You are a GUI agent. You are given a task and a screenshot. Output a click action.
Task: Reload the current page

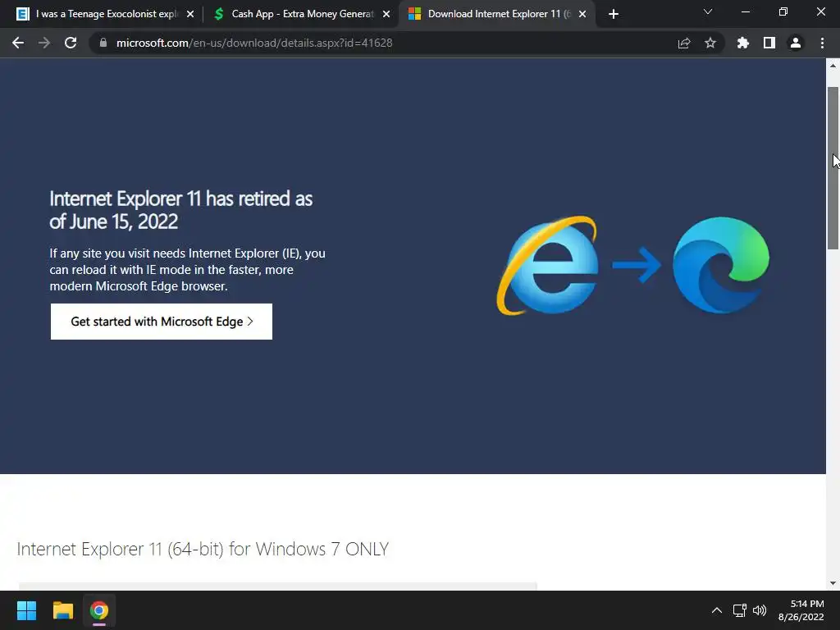pos(71,43)
